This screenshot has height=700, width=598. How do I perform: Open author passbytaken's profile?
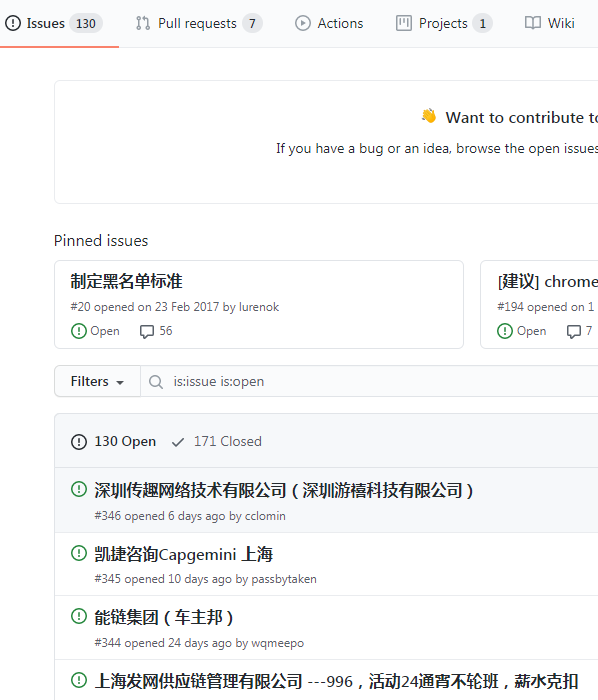[284, 579]
